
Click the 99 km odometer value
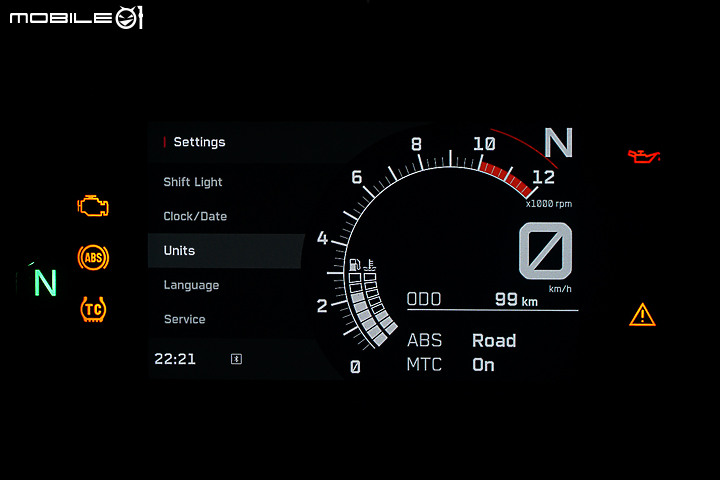point(516,299)
